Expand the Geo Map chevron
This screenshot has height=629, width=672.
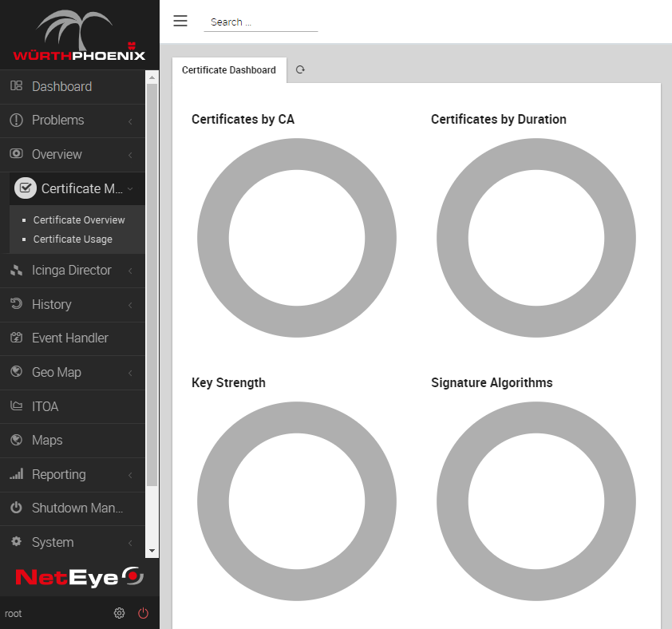(x=130, y=373)
